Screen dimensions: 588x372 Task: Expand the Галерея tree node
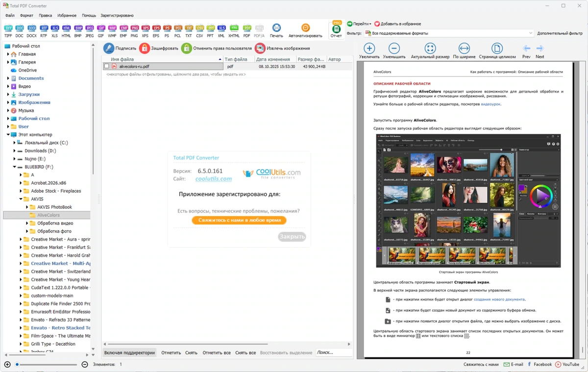(x=8, y=62)
